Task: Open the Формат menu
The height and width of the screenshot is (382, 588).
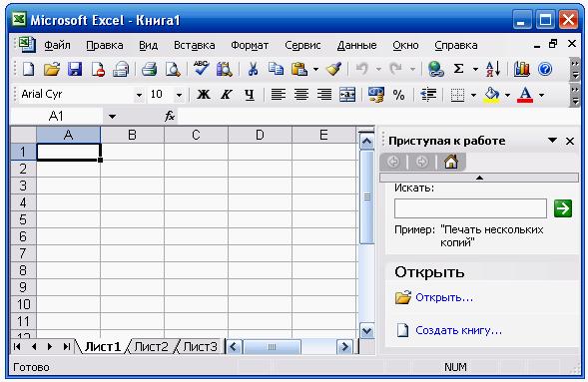Action: pos(250,45)
